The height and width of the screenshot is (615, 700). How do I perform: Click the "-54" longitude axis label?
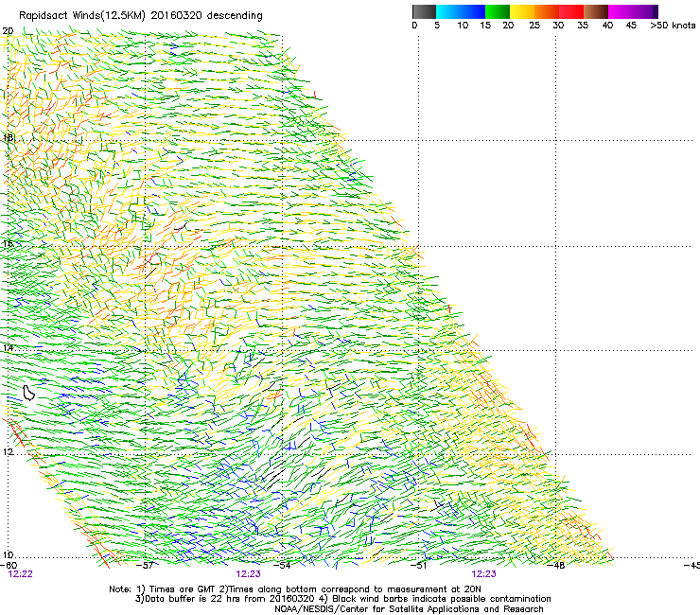click(x=282, y=565)
